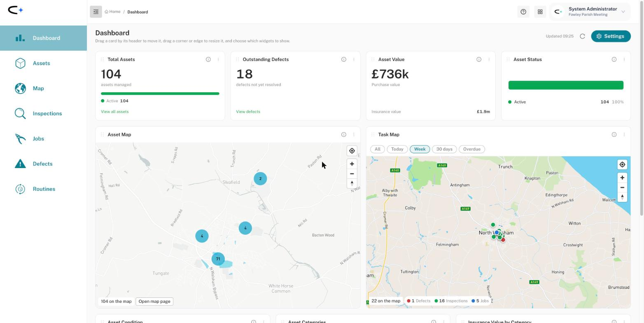
Task: Zoom out on the Asset Map
Action: 352,174
